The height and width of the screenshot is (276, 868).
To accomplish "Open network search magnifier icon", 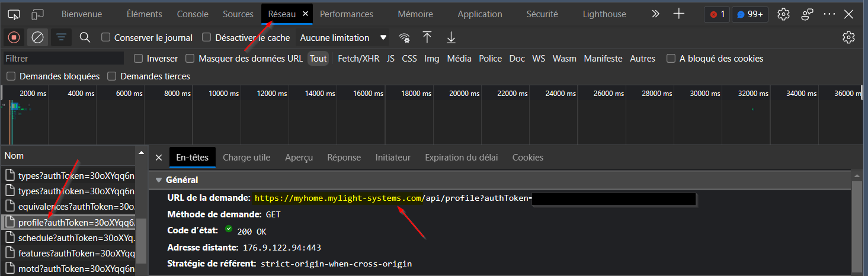I will pyautogui.click(x=85, y=37).
